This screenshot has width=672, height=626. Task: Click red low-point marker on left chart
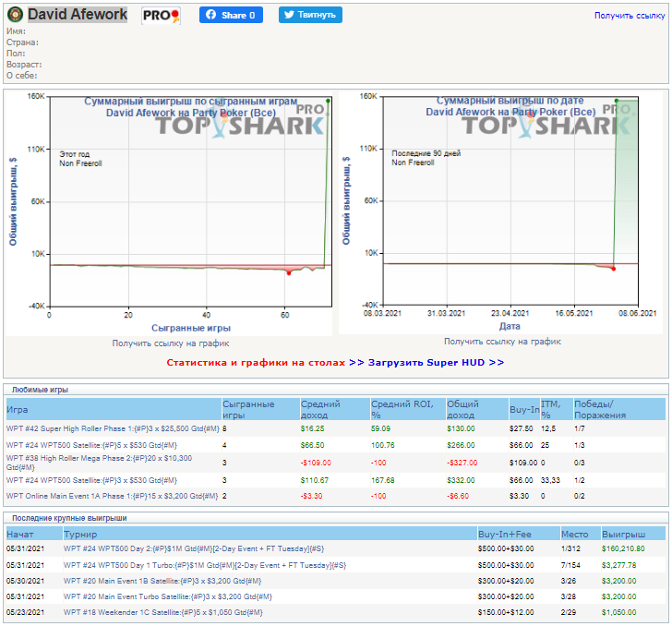click(x=289, y=272)
